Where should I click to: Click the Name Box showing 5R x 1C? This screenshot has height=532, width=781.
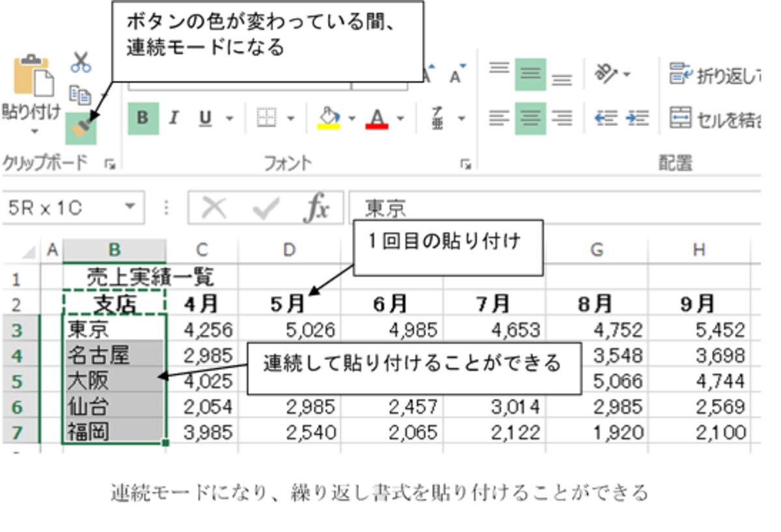click(x=64, y=208)
